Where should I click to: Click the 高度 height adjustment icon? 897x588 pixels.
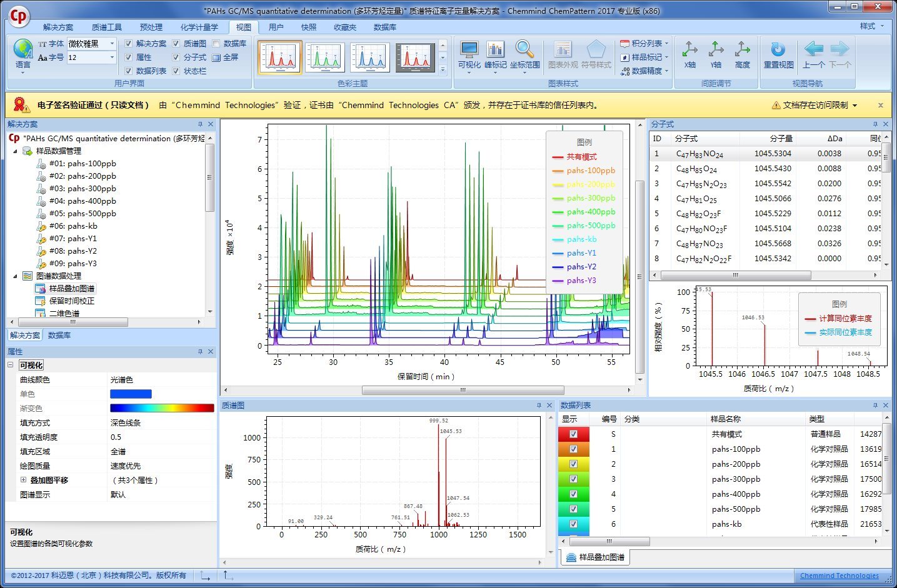[x=743, y=49]
